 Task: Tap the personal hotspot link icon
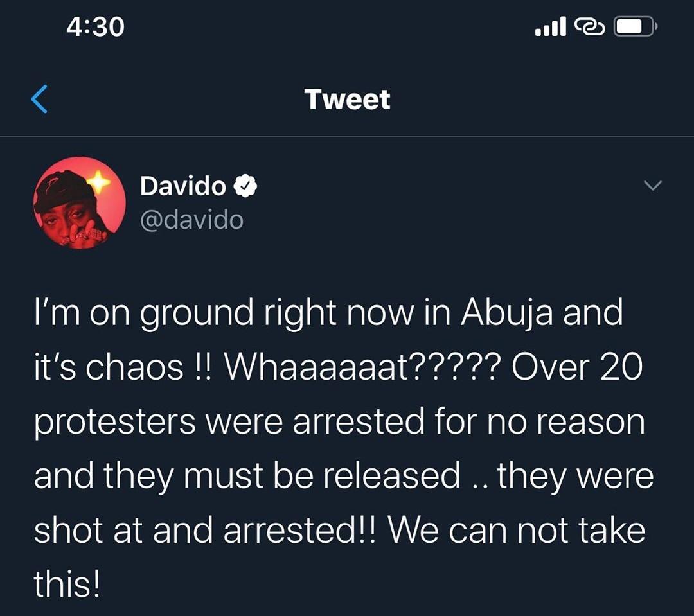tap(589, 27)
